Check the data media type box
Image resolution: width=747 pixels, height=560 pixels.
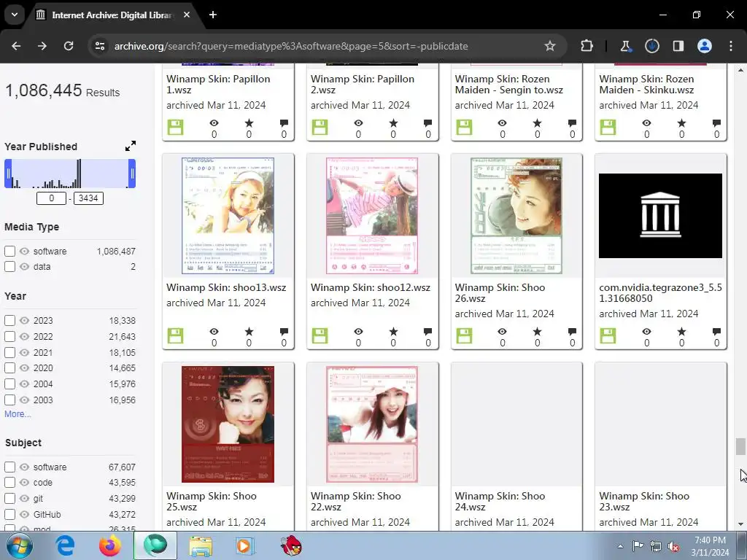point(10,267)
